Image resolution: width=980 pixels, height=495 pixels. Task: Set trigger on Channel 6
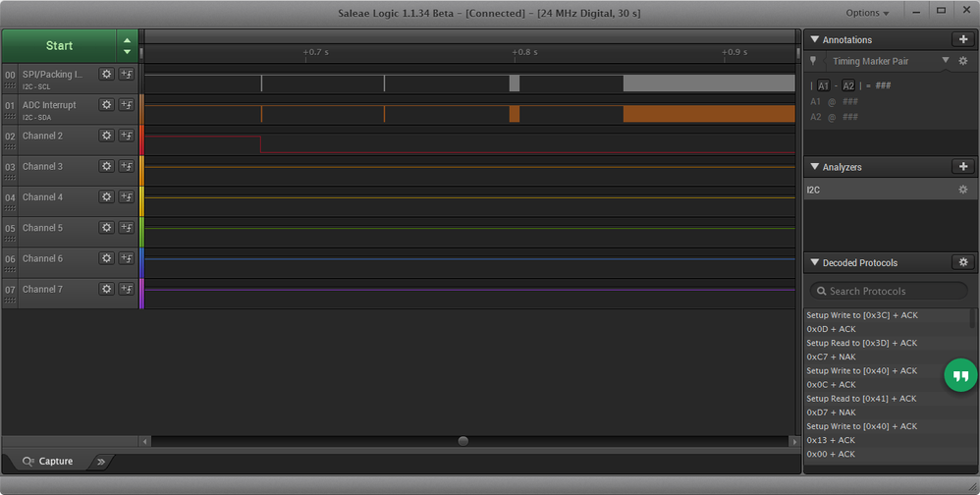(127, 257)
